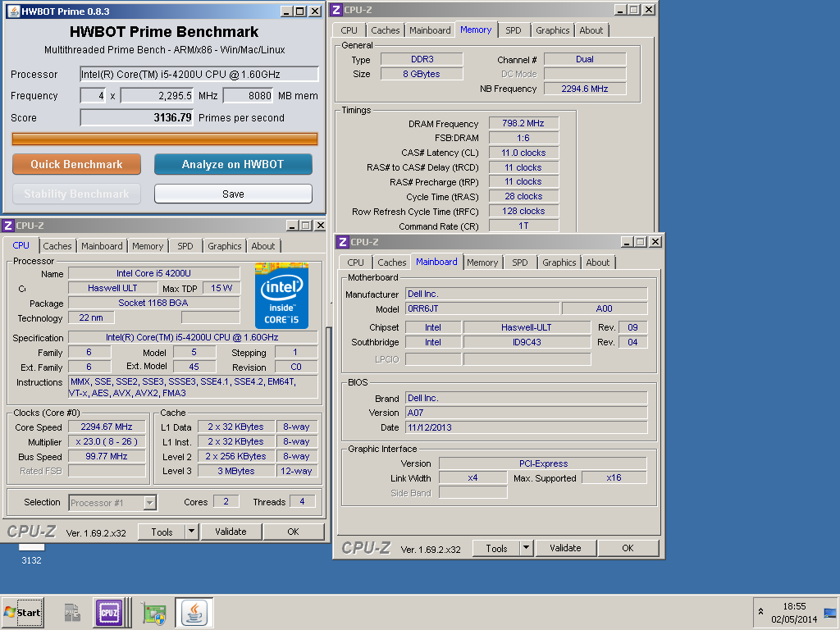The width and height of the screenshot is (840, 630).
Task: Select CPU tab in the Memory window
Action: coord(349,30)
